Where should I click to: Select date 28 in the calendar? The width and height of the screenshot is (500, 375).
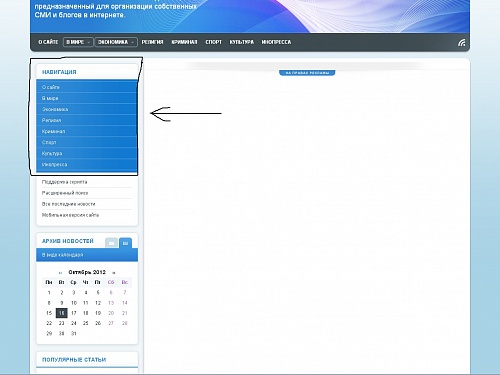[125, 323]
